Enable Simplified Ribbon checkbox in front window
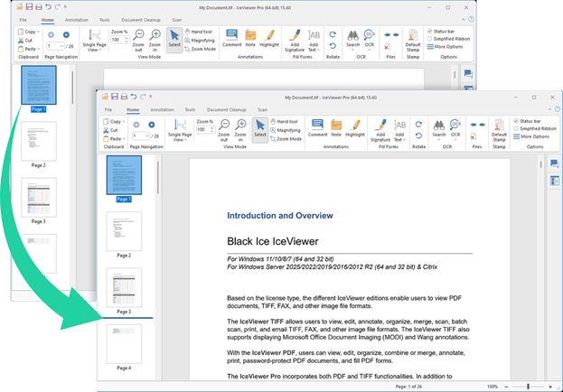The image size is (563, 392). point(515,128)
